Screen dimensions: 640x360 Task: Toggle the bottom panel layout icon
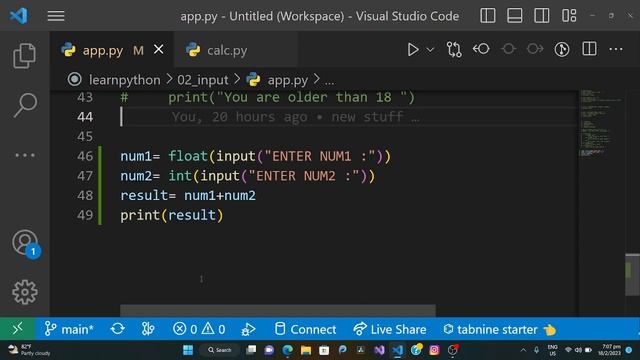[515, 16]
